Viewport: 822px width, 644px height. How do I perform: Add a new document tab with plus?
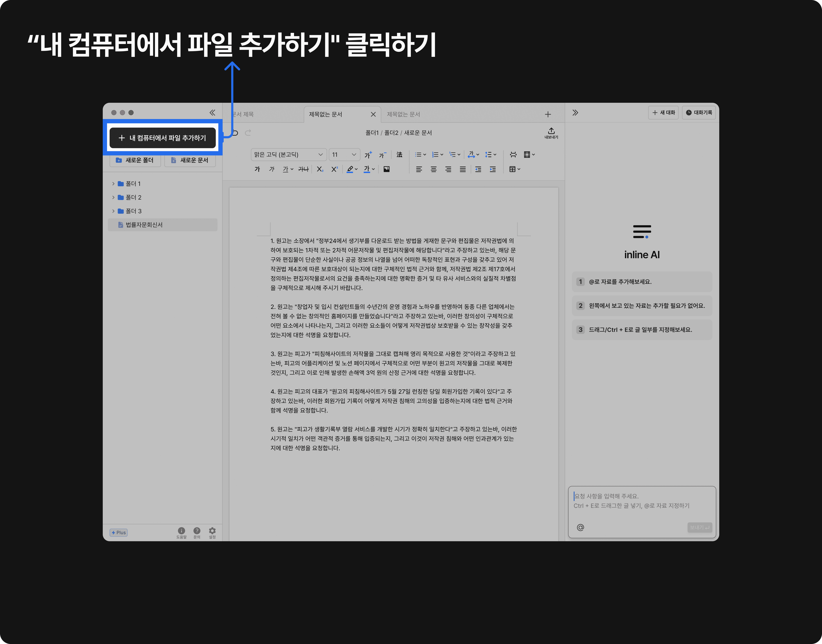click(548, 114)
